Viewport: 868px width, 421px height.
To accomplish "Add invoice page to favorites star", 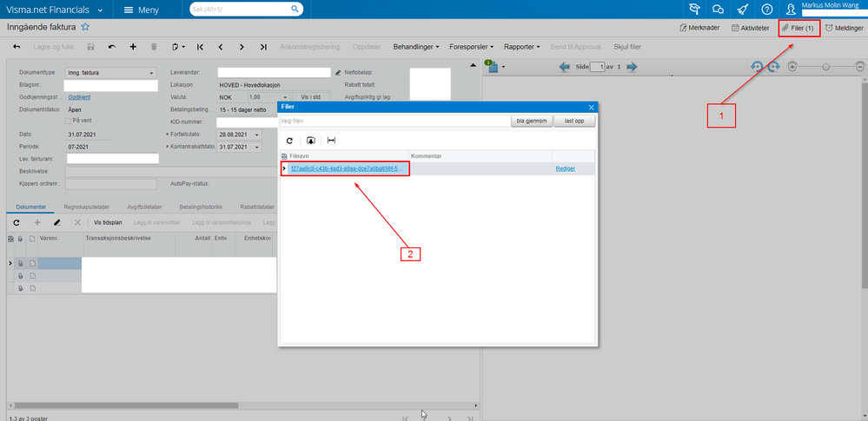I will 85,27.
